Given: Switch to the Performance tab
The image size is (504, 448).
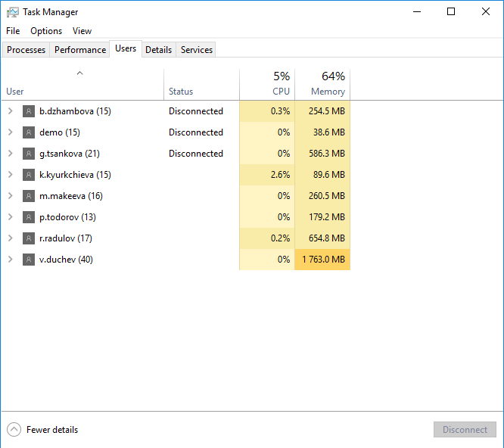Looking at the screenshot, I should pos(80,50).
